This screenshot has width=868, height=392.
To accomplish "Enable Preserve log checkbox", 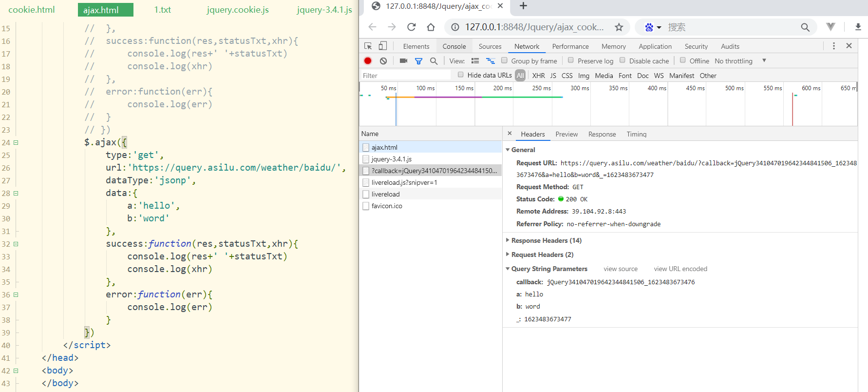I will pos(571,60).
